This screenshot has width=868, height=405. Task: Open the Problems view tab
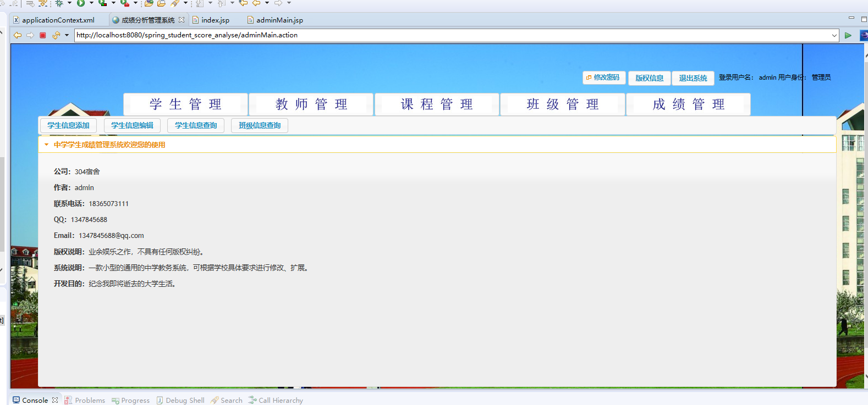[x=85, y=400]
